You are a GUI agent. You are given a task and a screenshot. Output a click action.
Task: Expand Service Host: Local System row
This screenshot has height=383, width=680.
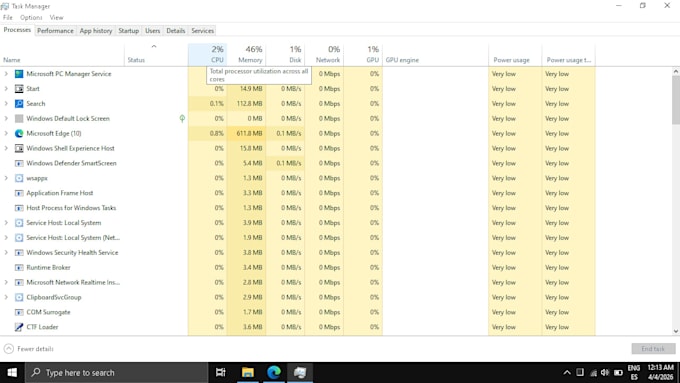(6, 223)
